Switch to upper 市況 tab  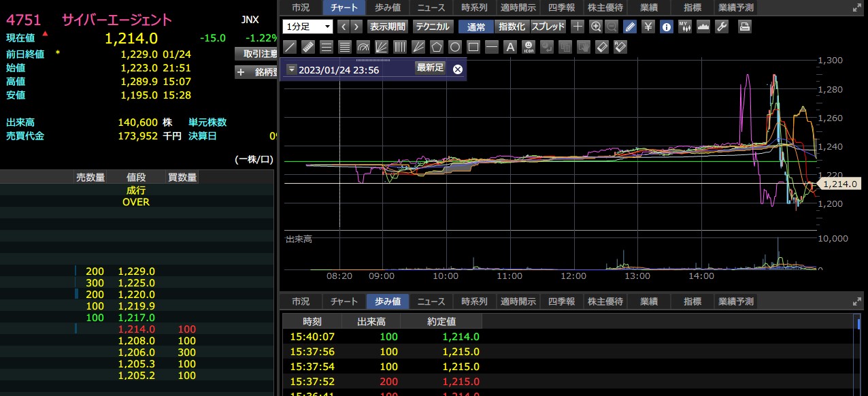pos(300,7)
